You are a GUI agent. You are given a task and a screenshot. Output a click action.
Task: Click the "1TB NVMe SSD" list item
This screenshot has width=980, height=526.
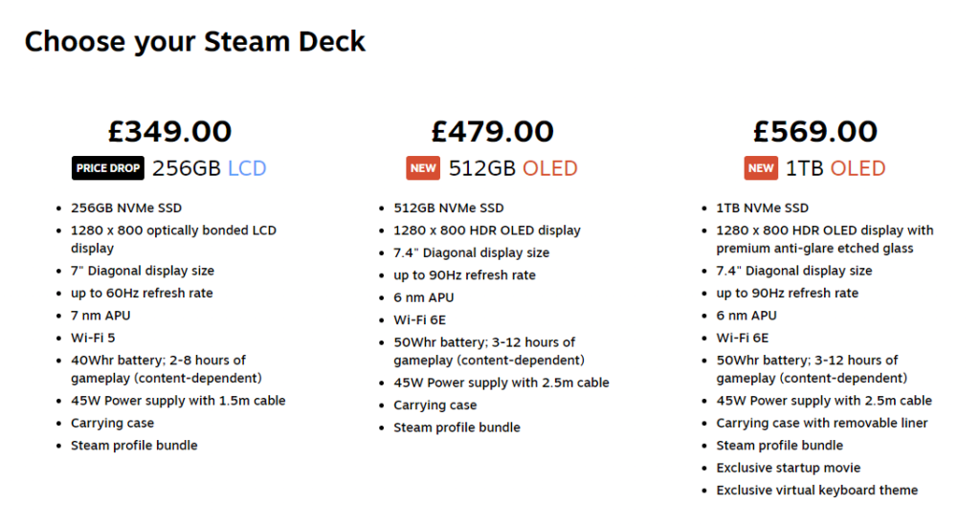click(x=763, y=208)
